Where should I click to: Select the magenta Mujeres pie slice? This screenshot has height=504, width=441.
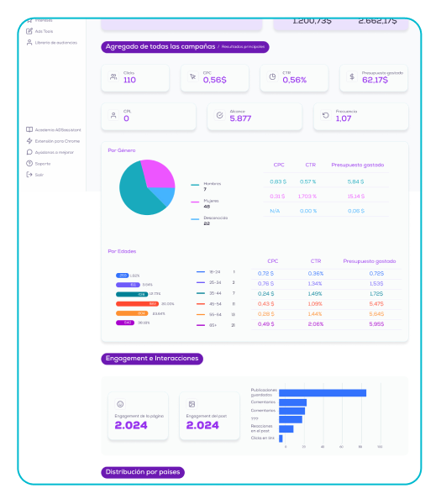[x=159, y=172]
